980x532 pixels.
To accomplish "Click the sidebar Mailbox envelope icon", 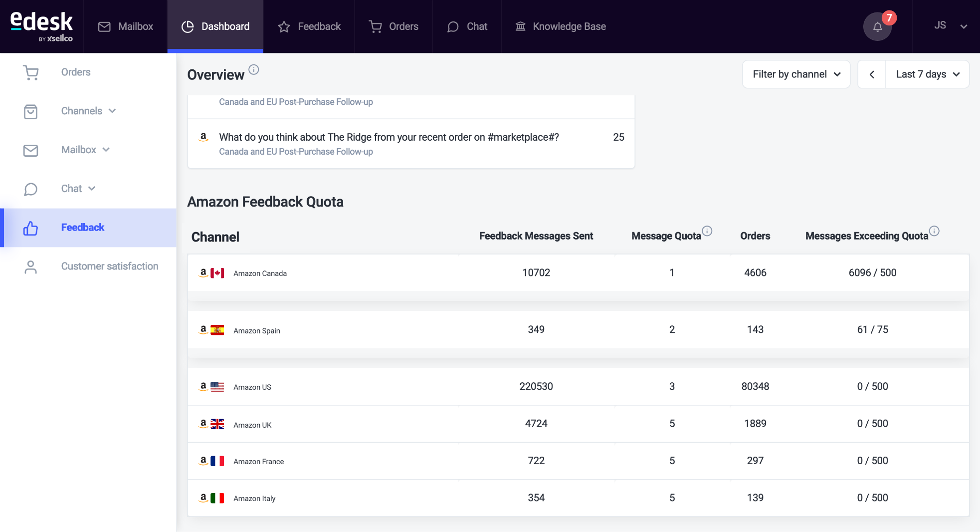I will tap(31, 150).
